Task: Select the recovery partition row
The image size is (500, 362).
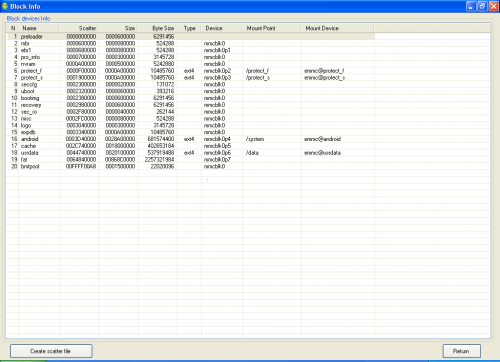Action: [190, 105]
